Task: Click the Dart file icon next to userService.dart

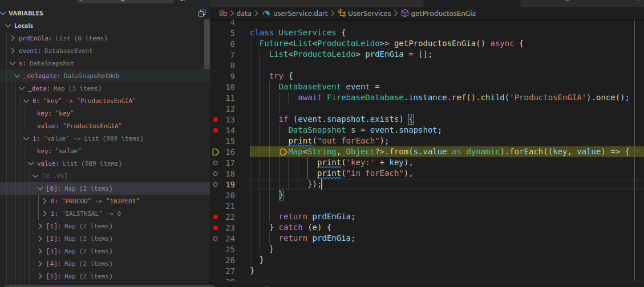Action: tap(266, 13)
